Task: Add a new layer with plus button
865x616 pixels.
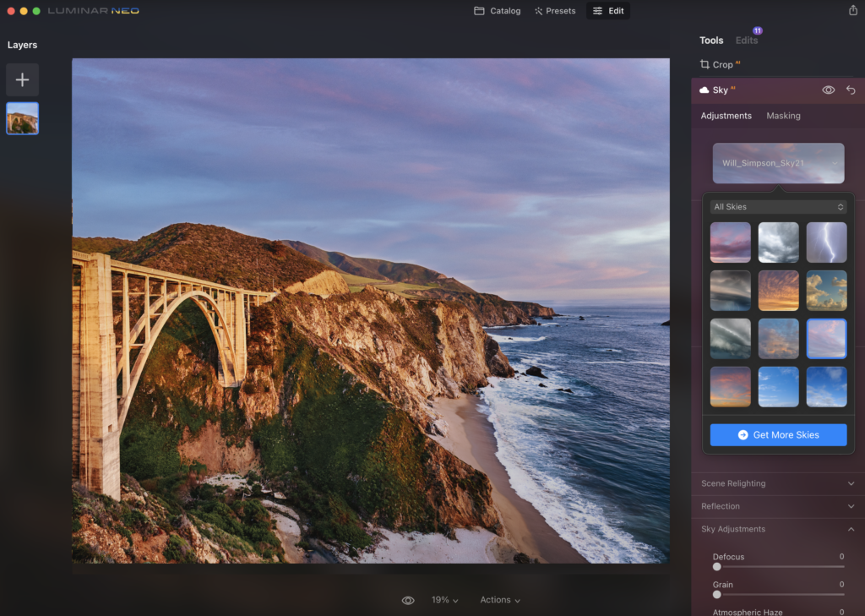Action: click(22, 80)
